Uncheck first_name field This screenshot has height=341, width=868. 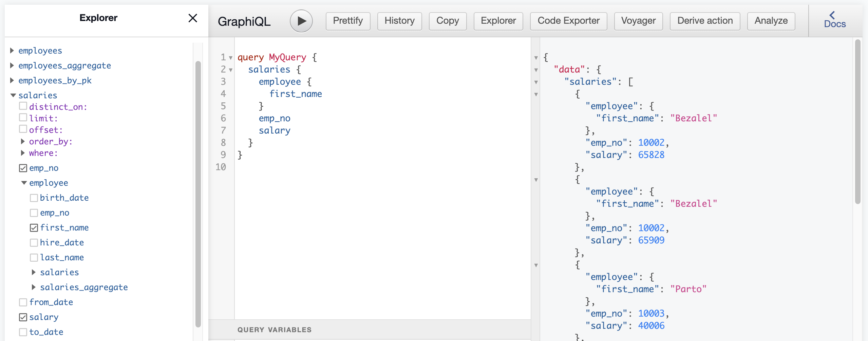pos(34,228)
